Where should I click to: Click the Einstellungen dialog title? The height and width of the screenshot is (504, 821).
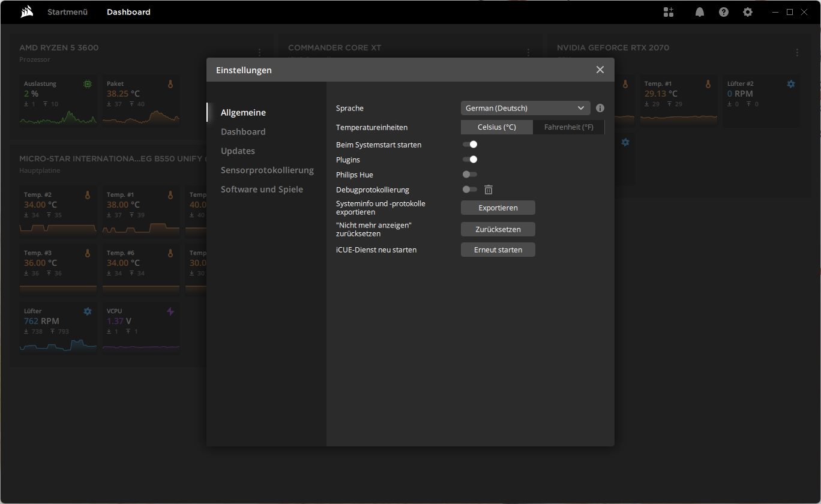pyautogui.click(x=244, y=70)
